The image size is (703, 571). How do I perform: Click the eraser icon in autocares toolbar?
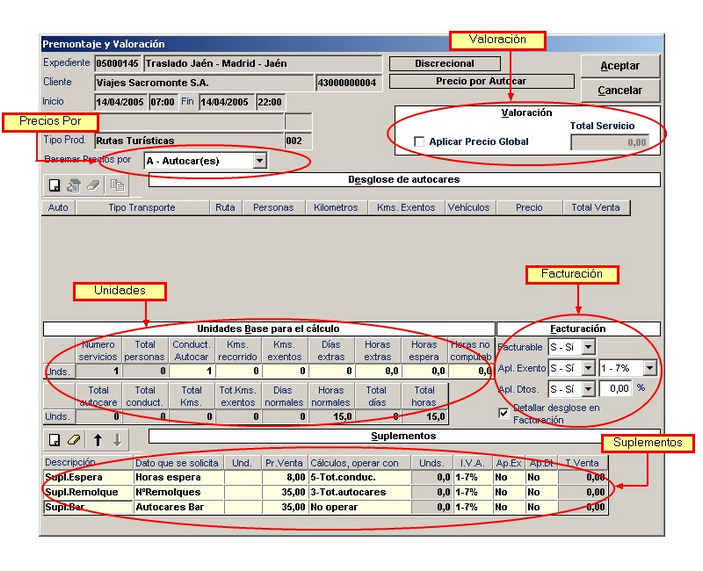[93, 185]
